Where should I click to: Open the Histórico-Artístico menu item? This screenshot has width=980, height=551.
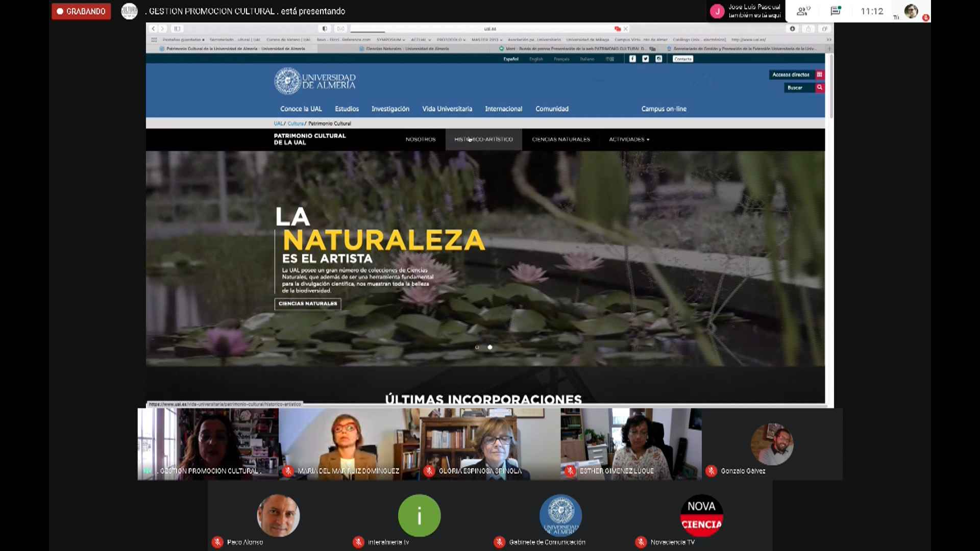pyautogui.click(x=483, y=140)
